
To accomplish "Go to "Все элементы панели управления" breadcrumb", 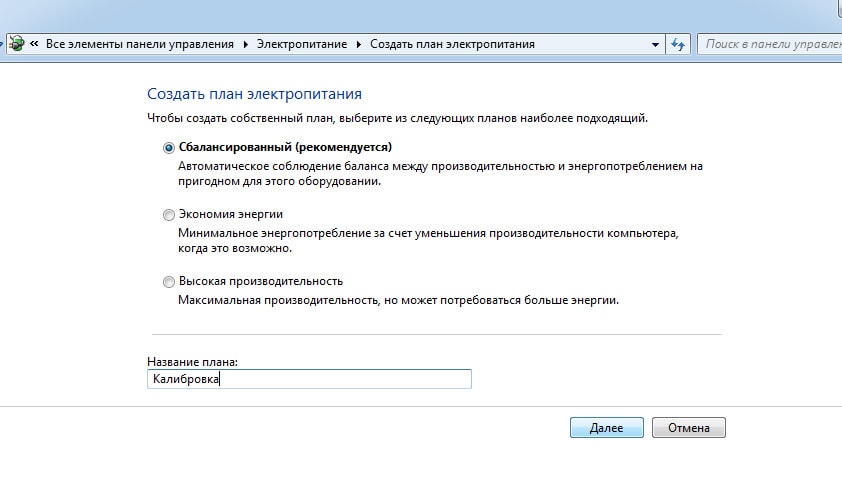I will tap(139, 45).
